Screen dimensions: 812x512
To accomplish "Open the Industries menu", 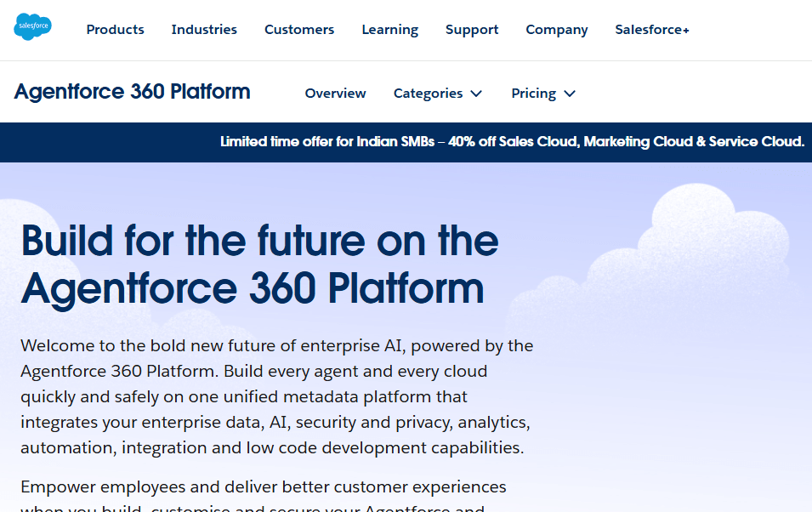I will coord(204,30).
